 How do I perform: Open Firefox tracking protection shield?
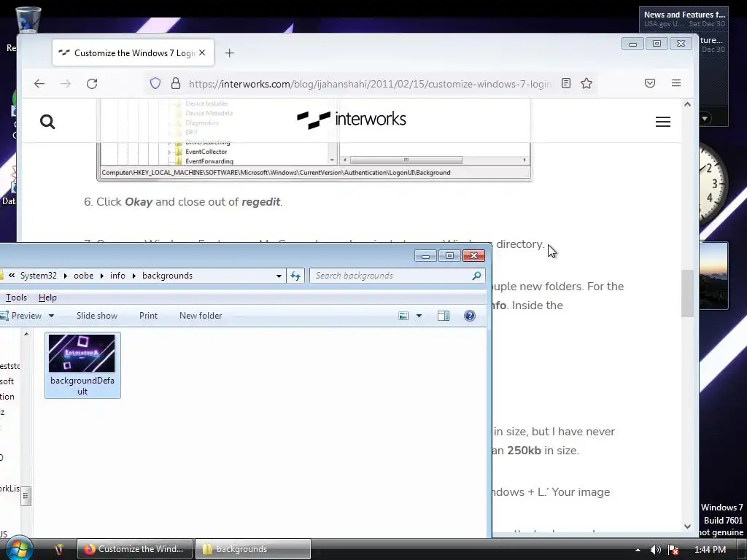pyautogui.click(x=155, y=84)
